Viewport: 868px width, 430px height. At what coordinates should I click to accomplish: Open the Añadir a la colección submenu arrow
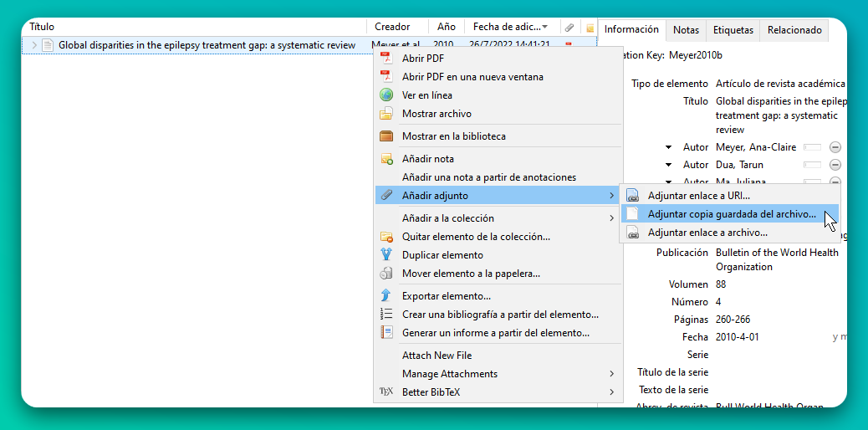pos(611,218)
